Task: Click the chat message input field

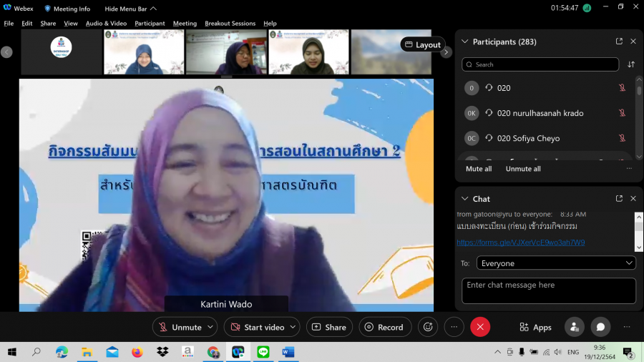Action: tap(548, 290)
